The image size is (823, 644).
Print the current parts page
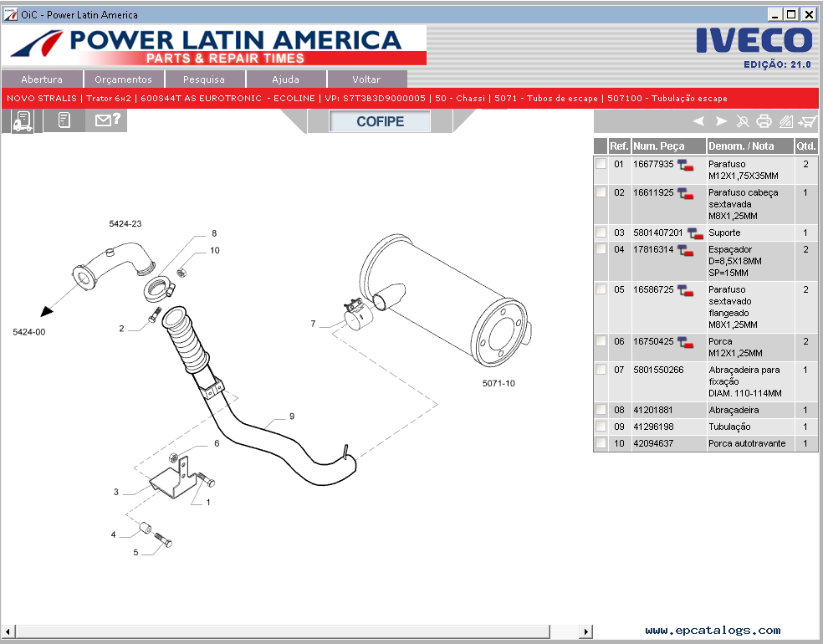click(x=764, y=121)
